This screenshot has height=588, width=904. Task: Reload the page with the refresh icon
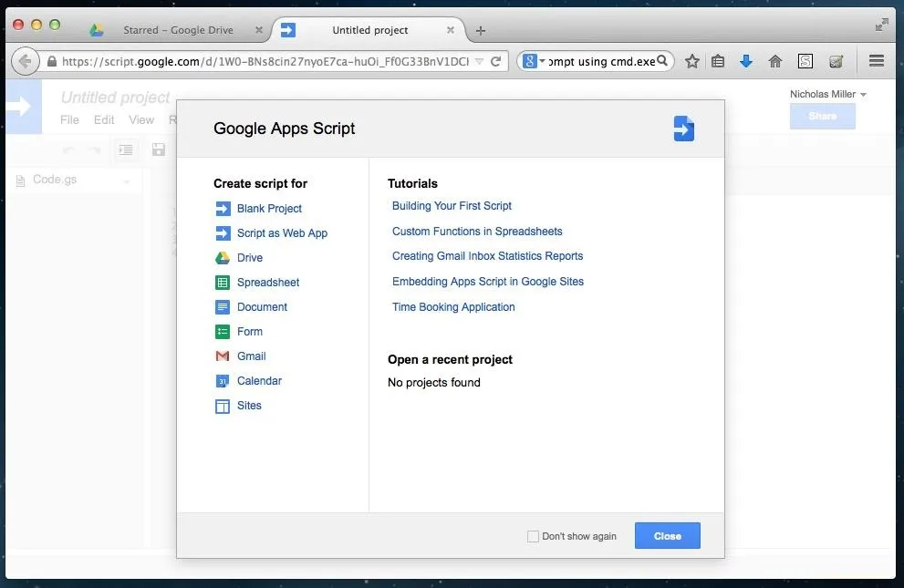[496, 61]
